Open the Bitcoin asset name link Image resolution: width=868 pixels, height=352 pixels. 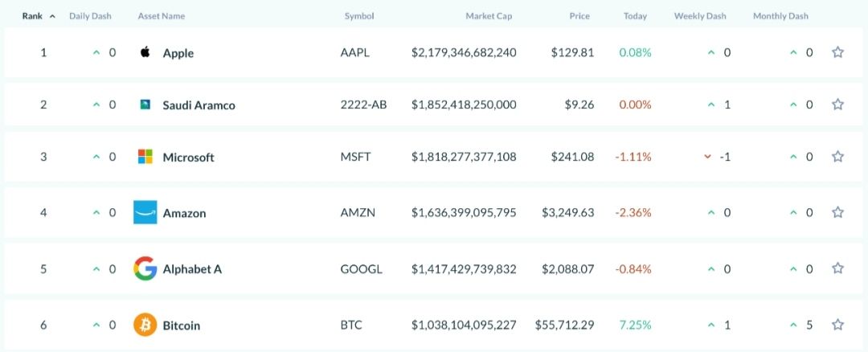coord(182,325)
